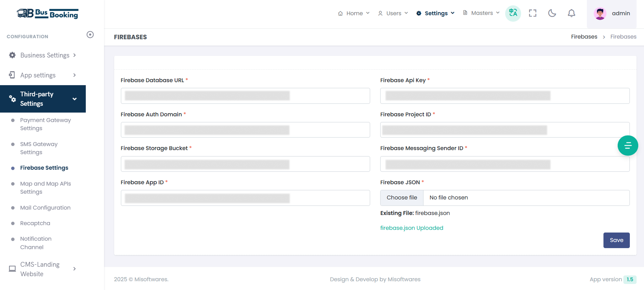Click the Firebase Messaging Sender ID field

coord(505,164)
